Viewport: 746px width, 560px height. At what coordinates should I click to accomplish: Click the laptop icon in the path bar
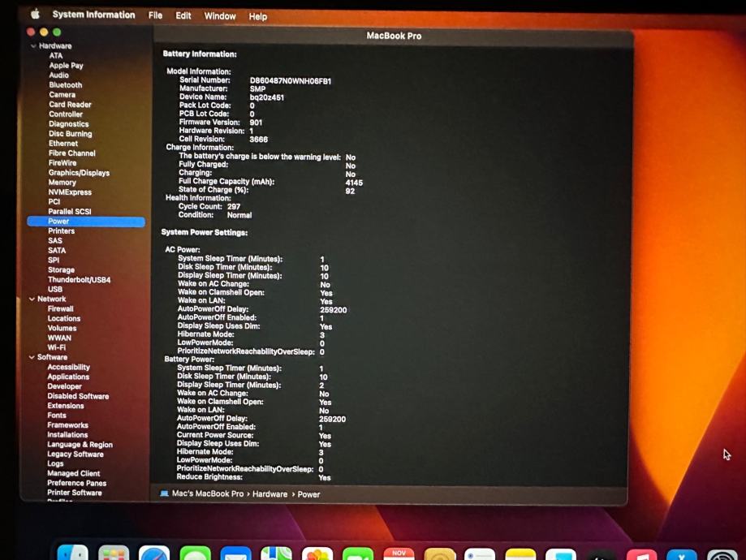pos(164,493)
